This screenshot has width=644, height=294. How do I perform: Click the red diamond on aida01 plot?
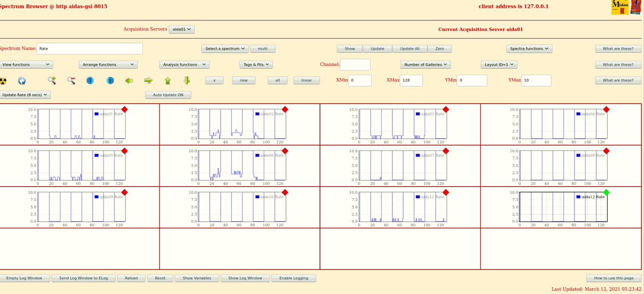point(125,109)
